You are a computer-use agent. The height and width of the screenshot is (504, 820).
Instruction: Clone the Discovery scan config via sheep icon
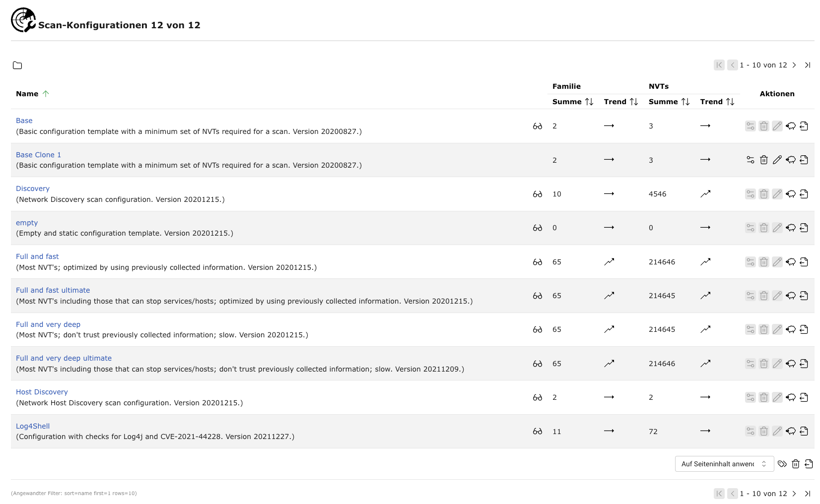(791, 194)
